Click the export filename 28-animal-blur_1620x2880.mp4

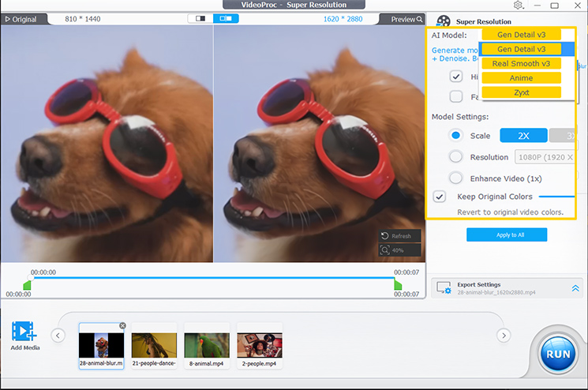[x=496, y=292]
